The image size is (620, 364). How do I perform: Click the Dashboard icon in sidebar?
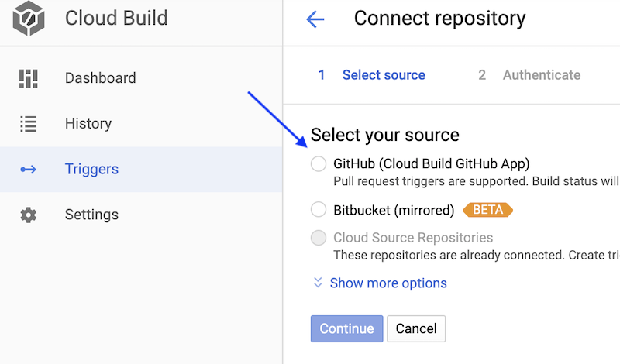coord(29,78)
